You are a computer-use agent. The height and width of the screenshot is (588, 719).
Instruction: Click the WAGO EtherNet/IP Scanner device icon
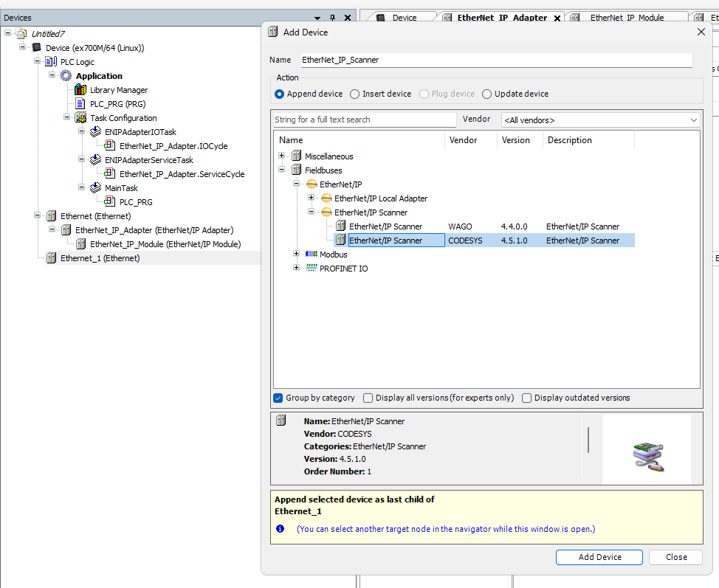coord(340,226)
